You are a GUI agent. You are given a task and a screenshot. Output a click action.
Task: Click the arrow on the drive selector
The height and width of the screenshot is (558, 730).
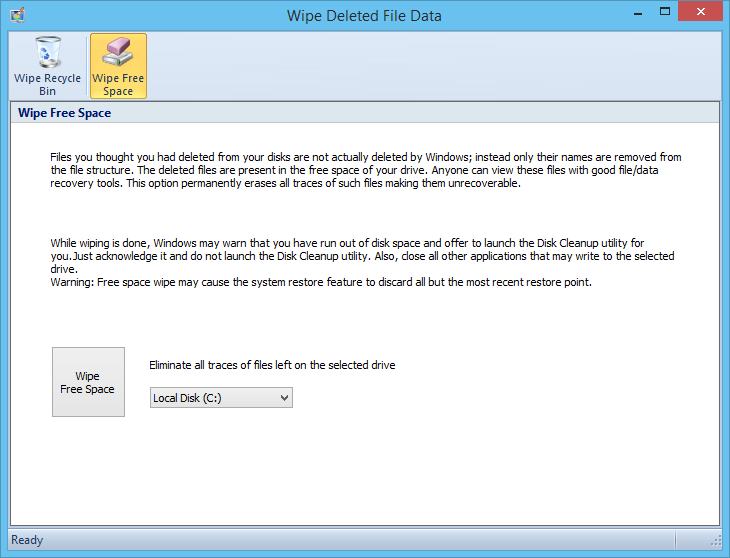[284, 398]
